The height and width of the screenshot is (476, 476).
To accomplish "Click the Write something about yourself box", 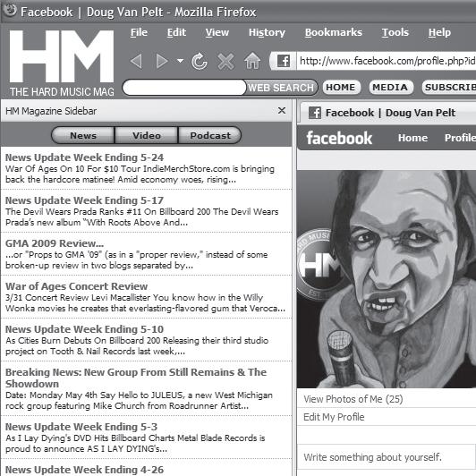I will (x=387, y=457).
